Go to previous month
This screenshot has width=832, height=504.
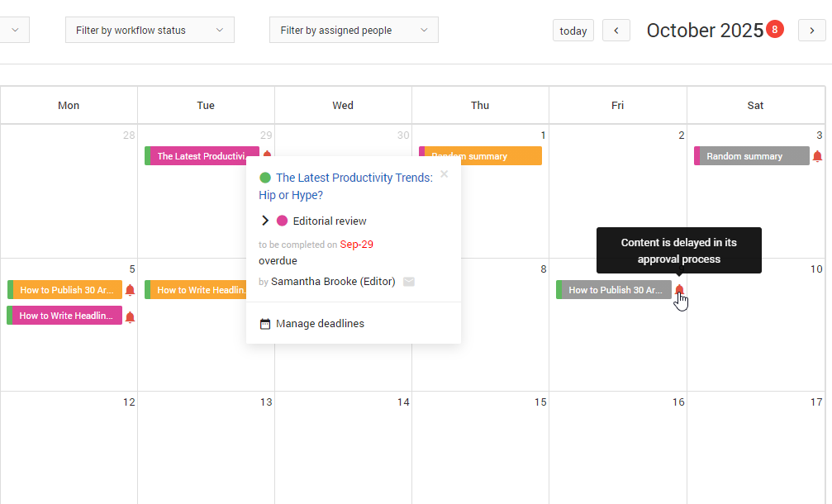click(616, 31)
